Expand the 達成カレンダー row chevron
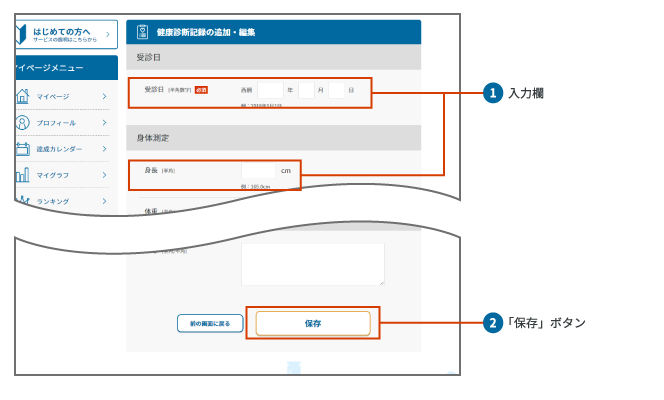The width and height of the screenshot is (664, 400). [104, 149]
